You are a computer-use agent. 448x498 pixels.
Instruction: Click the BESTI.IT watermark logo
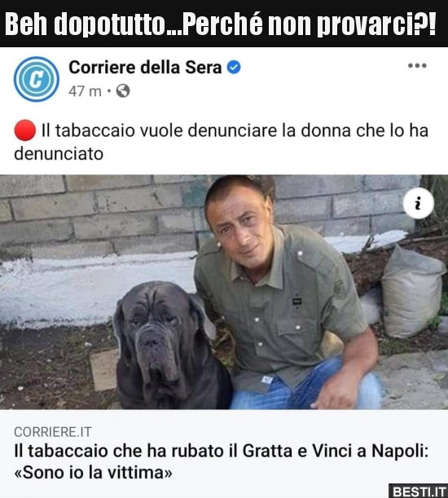pyautogui.click(x=419, y=491)
